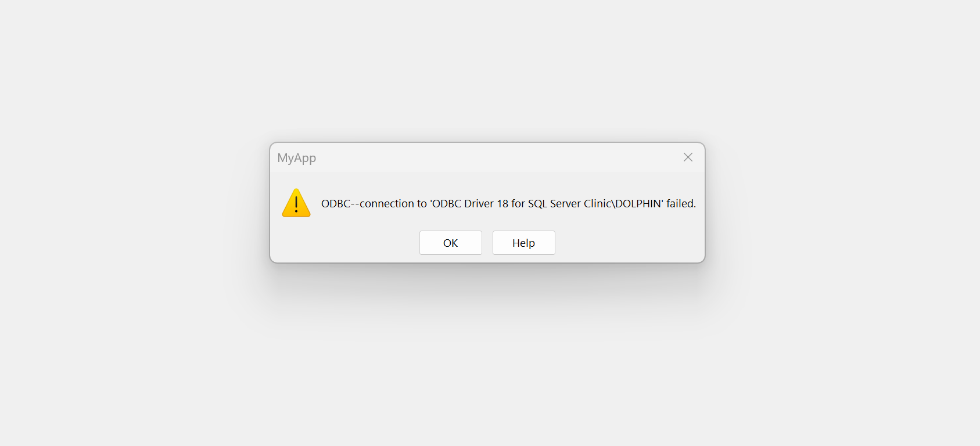The width and height of the screenshot is (980, 446).
Task: Confirm the error with the OK button
Action: (x=451, y=243)
